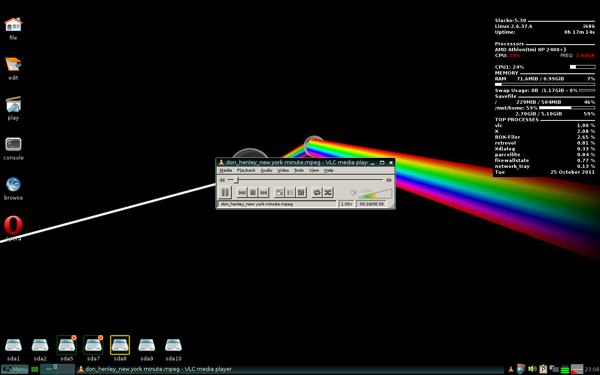Viewport: 600px width, 375px height.
Task: Click the playback speed 1.00x label
Action: pos(346,204)
